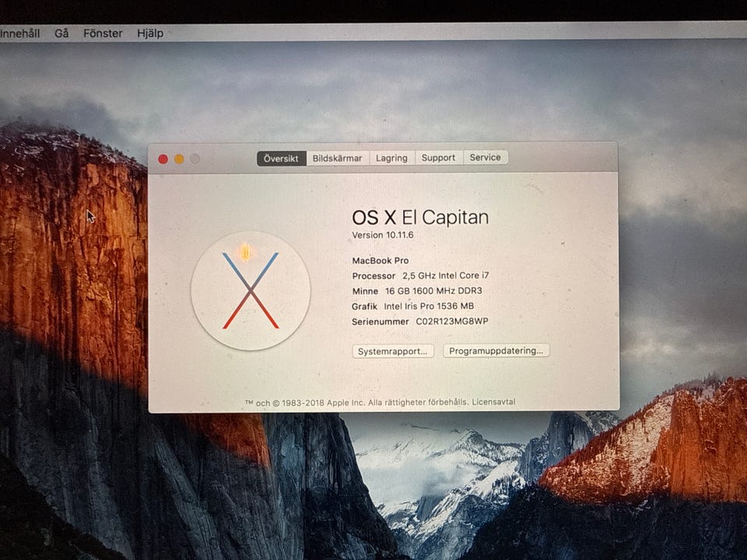Open the Licensavtal link
Screen dimensions: 747x560
tap(493, 402)
